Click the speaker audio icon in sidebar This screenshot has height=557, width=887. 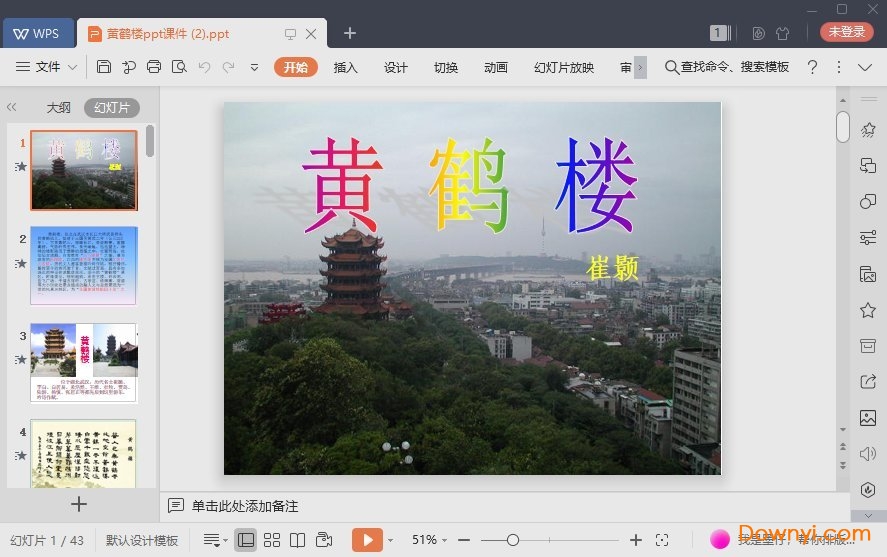click(x=868, y=454)
